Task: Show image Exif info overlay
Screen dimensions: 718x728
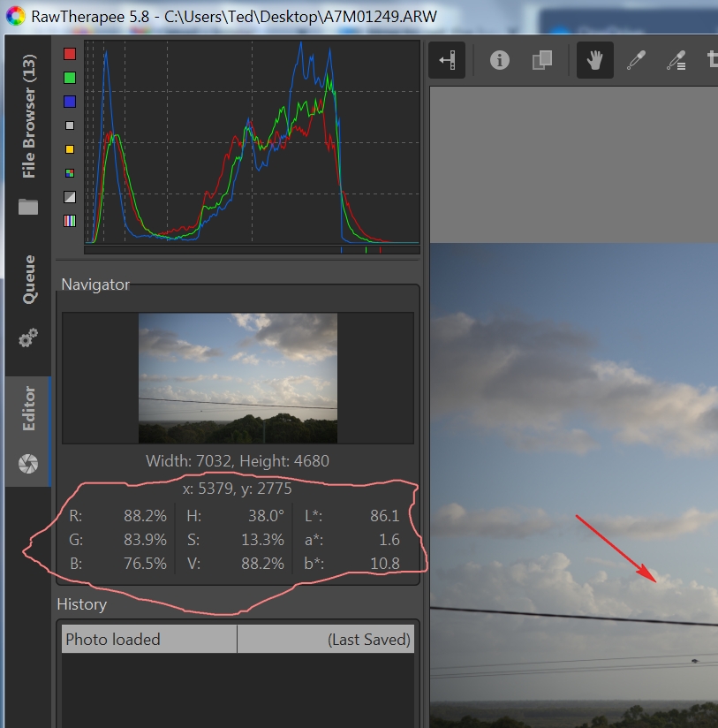Action: pyautogui.click(x=500, y=60)
